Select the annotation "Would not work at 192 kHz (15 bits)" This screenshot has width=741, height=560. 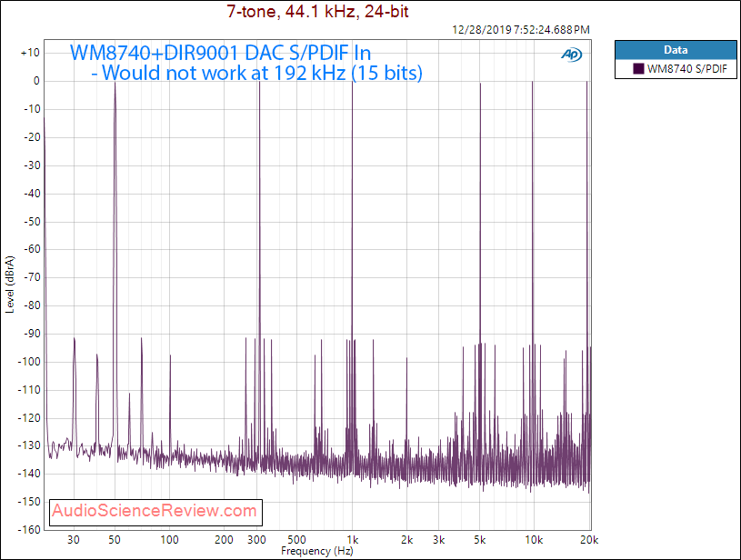tap(262, 73)
